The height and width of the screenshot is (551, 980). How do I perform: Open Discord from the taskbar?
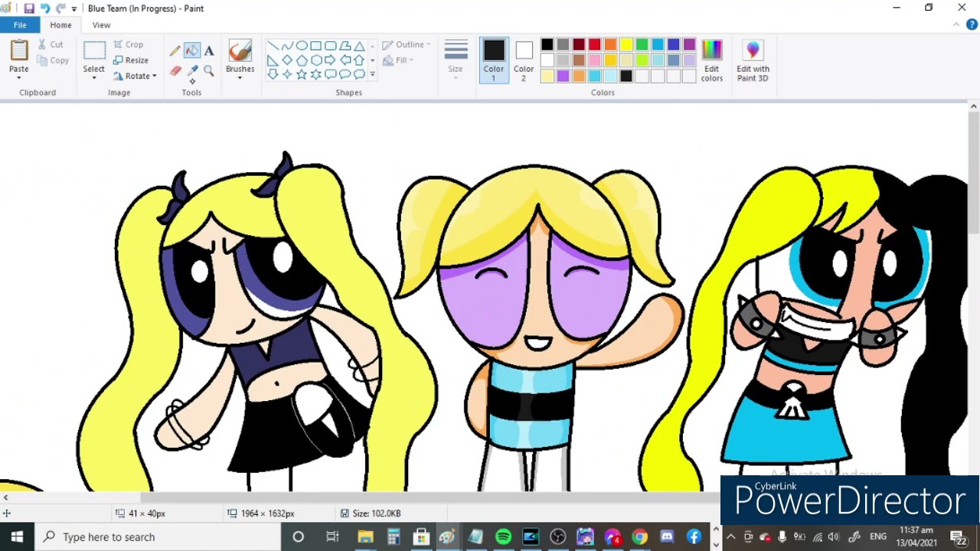(x=667, y=537)
